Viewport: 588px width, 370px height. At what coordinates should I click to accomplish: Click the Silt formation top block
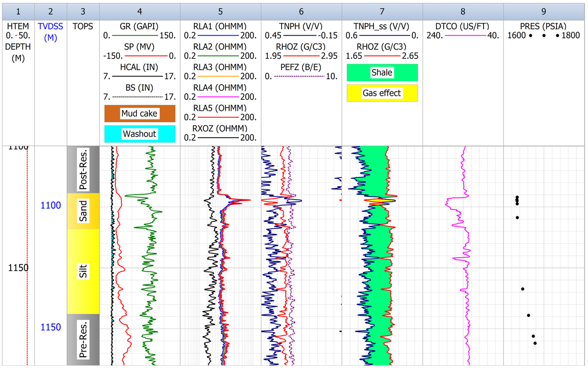(x=83, y=271)
